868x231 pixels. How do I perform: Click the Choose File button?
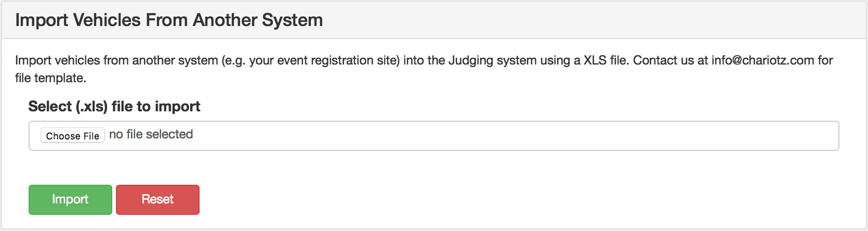click(73, 135)
